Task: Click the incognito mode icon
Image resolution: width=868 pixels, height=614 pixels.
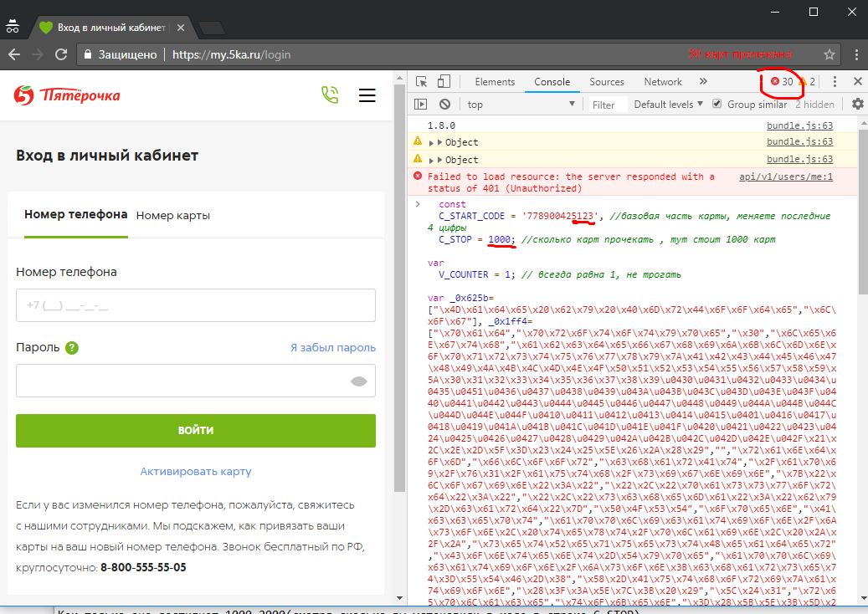Action: (x=13, y=26)
